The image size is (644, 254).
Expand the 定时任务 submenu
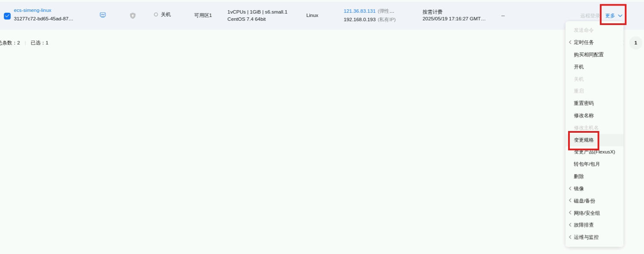584,42
